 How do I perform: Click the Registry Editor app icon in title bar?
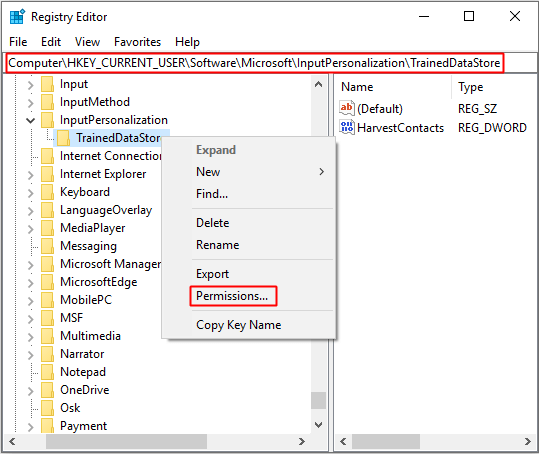[x=17, y=17]
